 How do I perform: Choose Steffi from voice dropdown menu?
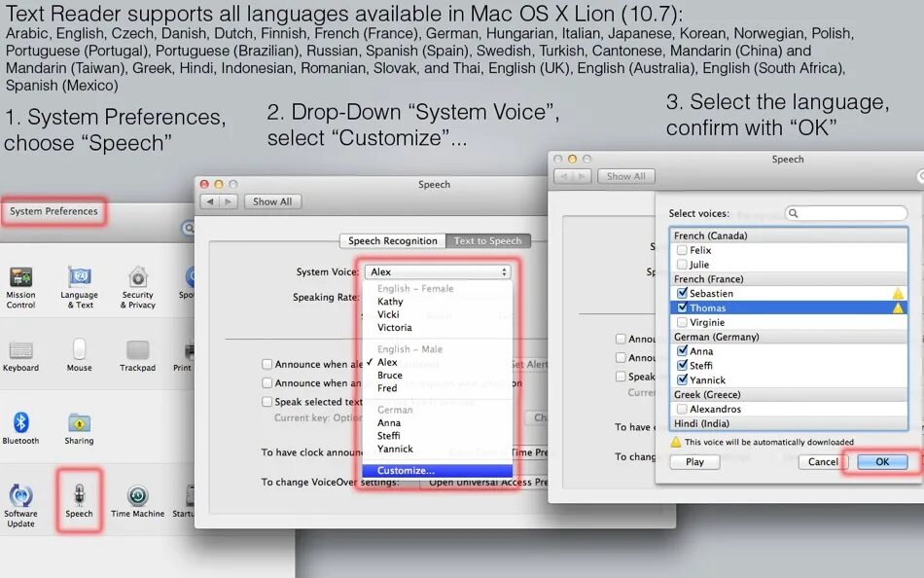tap(438, 436)
